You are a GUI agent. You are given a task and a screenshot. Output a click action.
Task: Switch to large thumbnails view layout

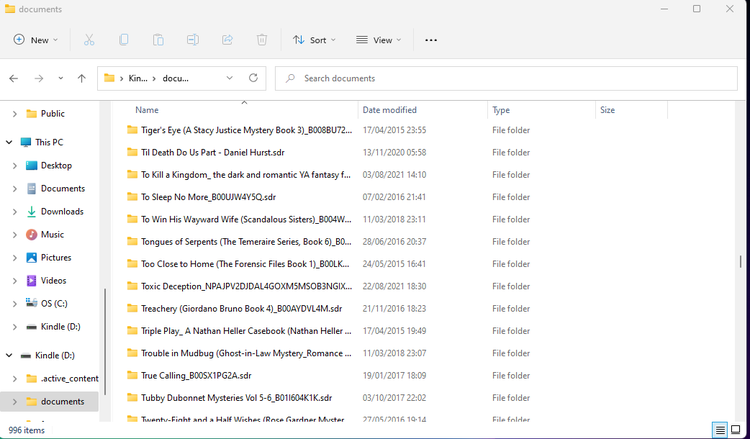[x=736, y=430]
